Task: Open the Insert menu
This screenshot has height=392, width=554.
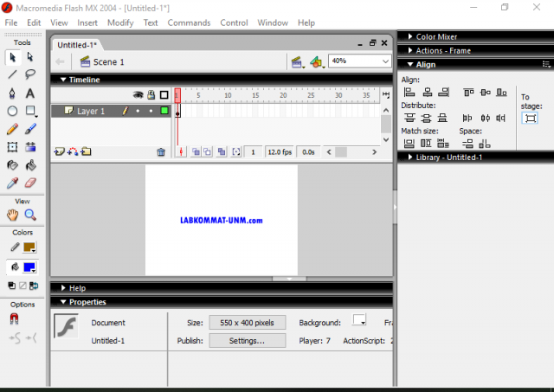Action: point(87,23)
